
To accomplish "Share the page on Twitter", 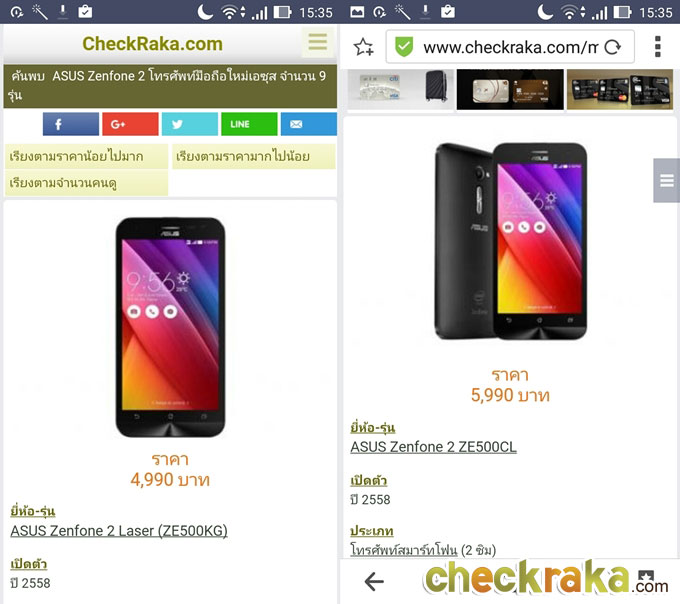I will tap(190, 124).
